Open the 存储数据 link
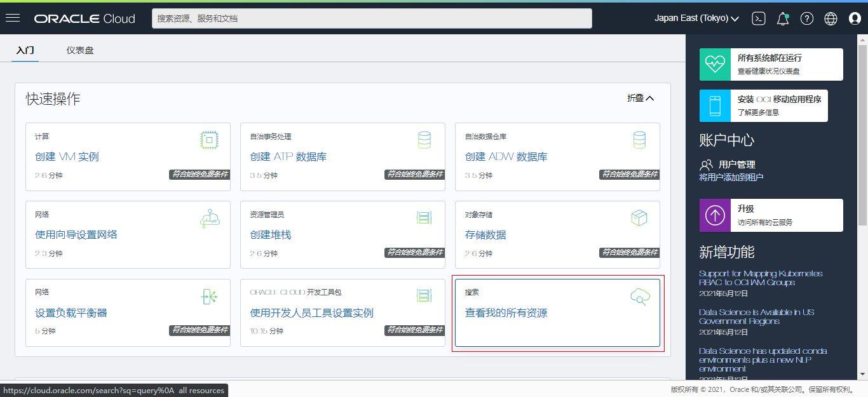The height and width of the screenshot is (397, 868). [485, 235]
